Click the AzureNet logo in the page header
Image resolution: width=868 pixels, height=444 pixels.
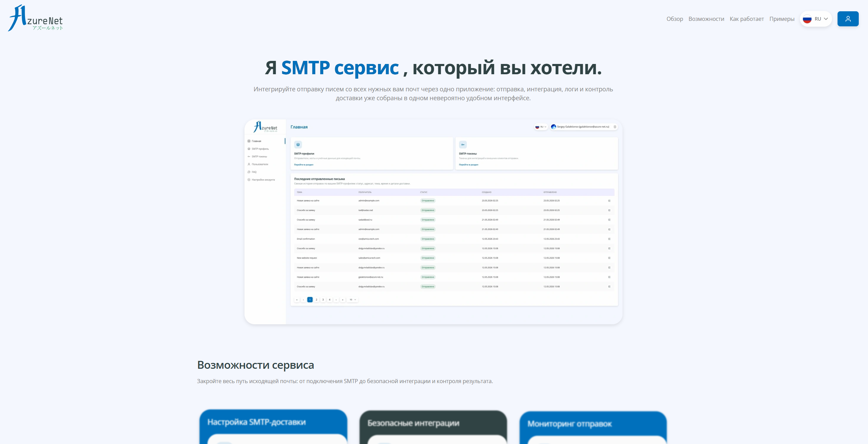click(x=36, y=18)
